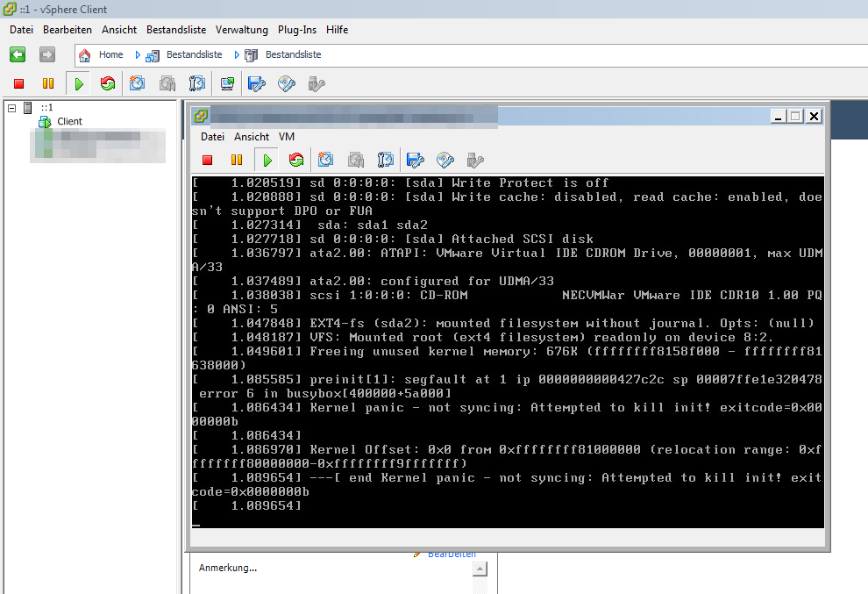This screenshot has width=868, height=594.
Task: Power on VM in console toolbar
Action: tap(267, 161)
